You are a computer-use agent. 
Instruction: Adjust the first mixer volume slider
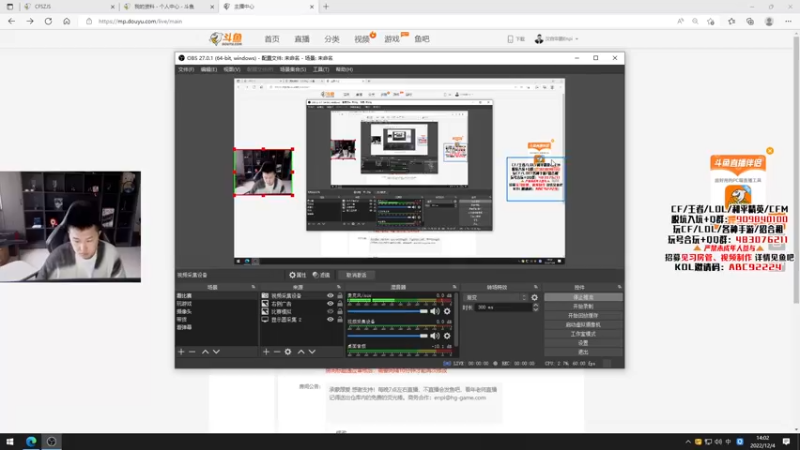pyautogui.click(x=387, y=311)
